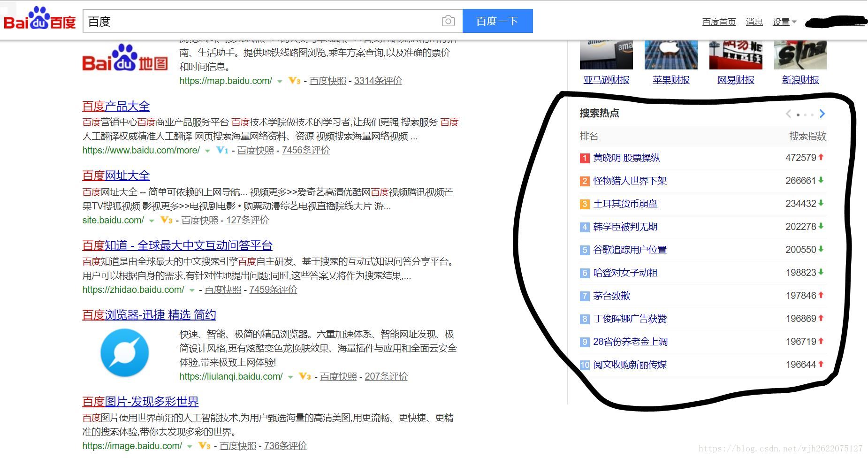This screenshot has width=868, height=458.
Task: Open hot search 茅台致歉
Action: [x=611, y=296]
